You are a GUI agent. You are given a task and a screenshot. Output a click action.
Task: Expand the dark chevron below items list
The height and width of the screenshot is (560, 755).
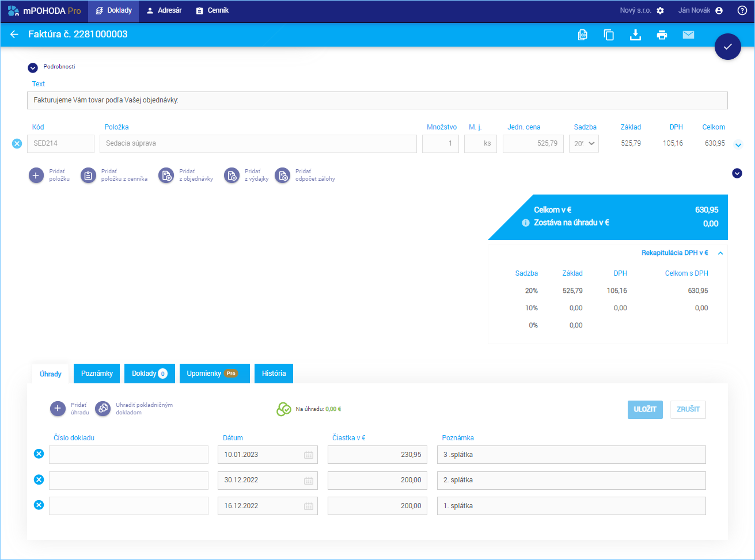[737, 173]
